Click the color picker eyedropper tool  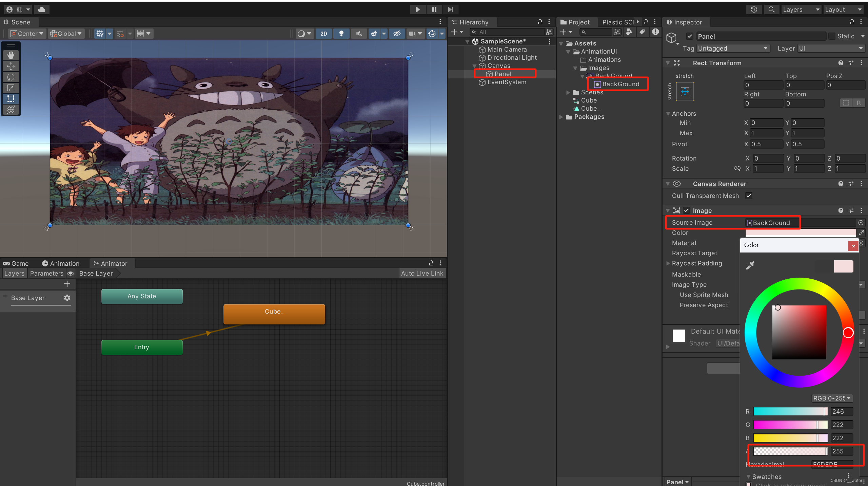coord(750,265)
